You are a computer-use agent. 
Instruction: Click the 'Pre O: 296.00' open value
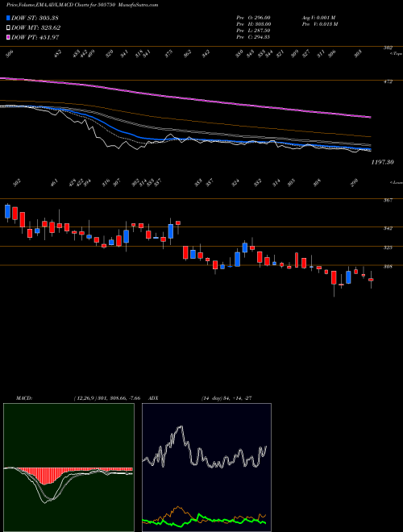(253, 18)
